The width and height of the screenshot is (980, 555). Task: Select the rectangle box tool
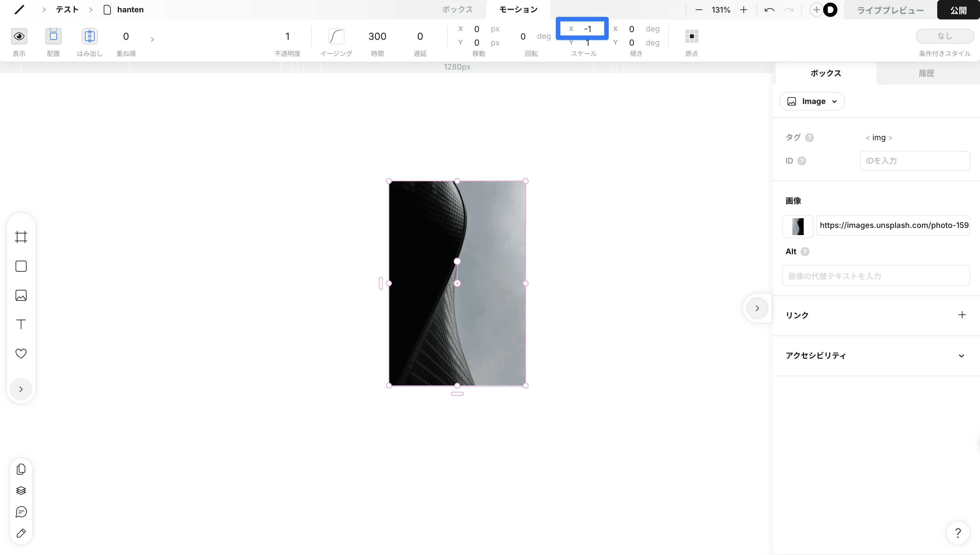click(21, 266)
